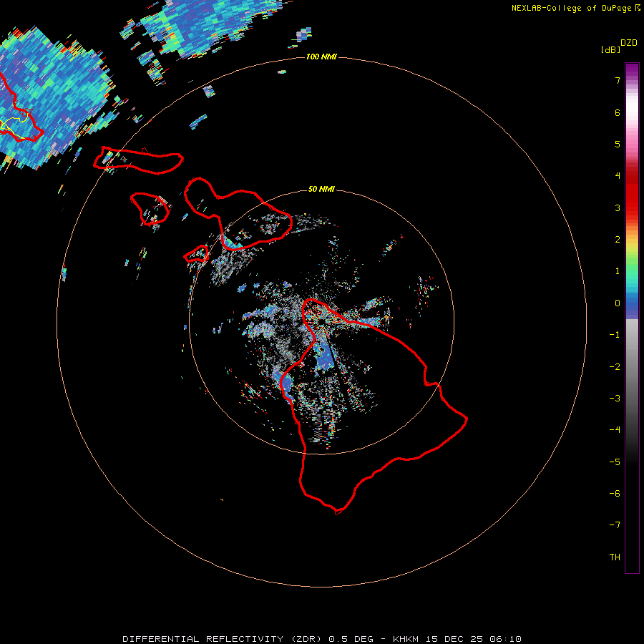644x644 pixels.
Task: Click the -6 value on color scale
Action: [615, 493]
